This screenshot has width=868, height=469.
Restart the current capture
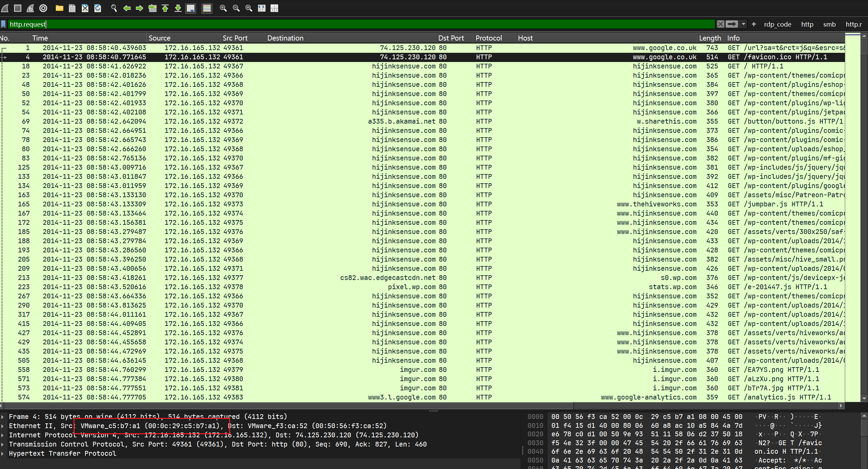(30, 8)
